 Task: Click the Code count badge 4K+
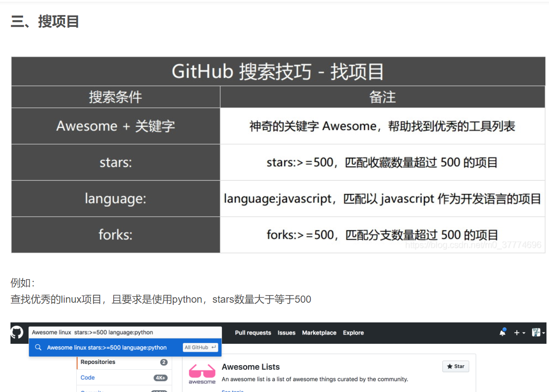coord(160,378)
